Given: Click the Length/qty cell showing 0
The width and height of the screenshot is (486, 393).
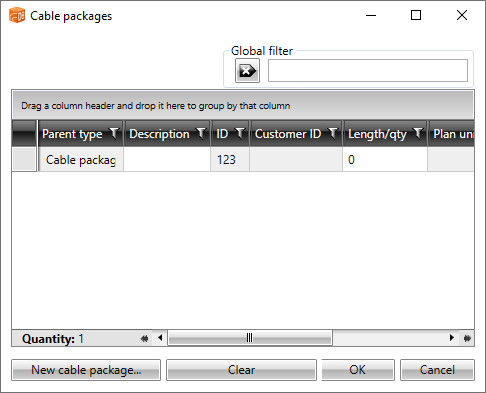Looking at the screenshot, I should tap(385, 160).
